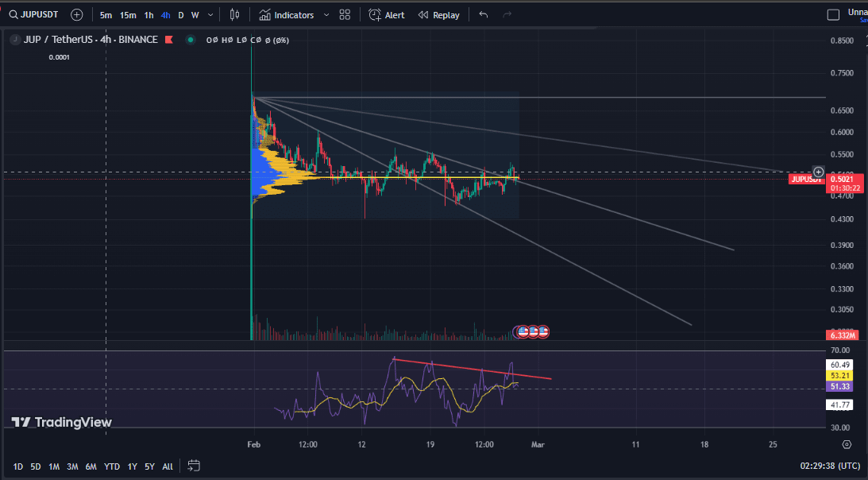868x480 pixels.
Task: Toggle visibility of the OHLC indicator dot
Action: click(189, 39)
